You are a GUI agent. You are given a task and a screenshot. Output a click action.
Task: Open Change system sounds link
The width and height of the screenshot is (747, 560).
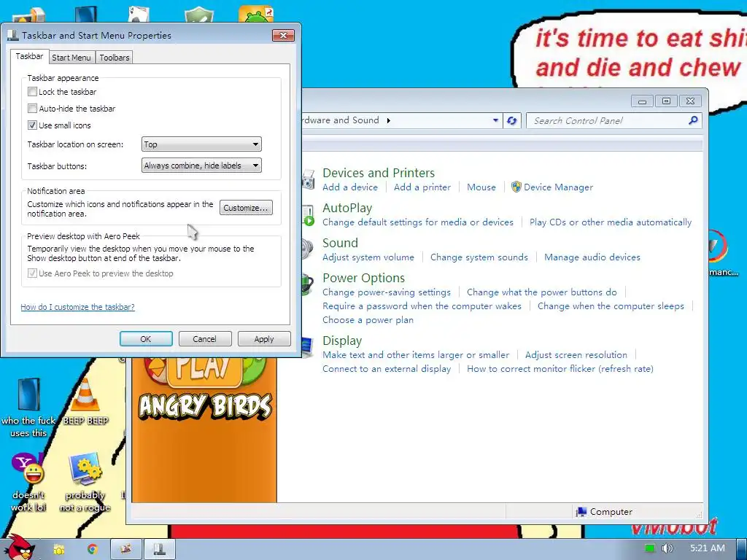479,257
